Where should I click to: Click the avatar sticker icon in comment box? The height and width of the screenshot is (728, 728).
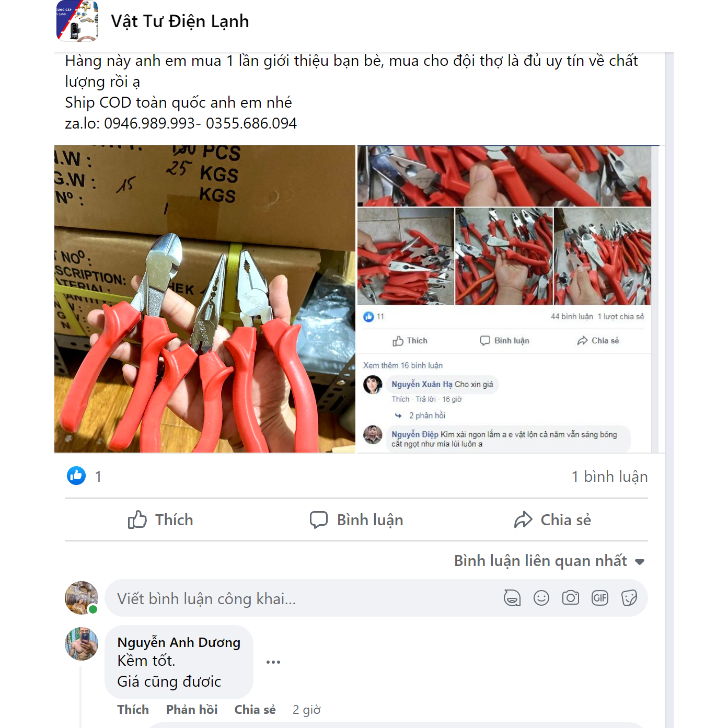click(x=512, y=598)
